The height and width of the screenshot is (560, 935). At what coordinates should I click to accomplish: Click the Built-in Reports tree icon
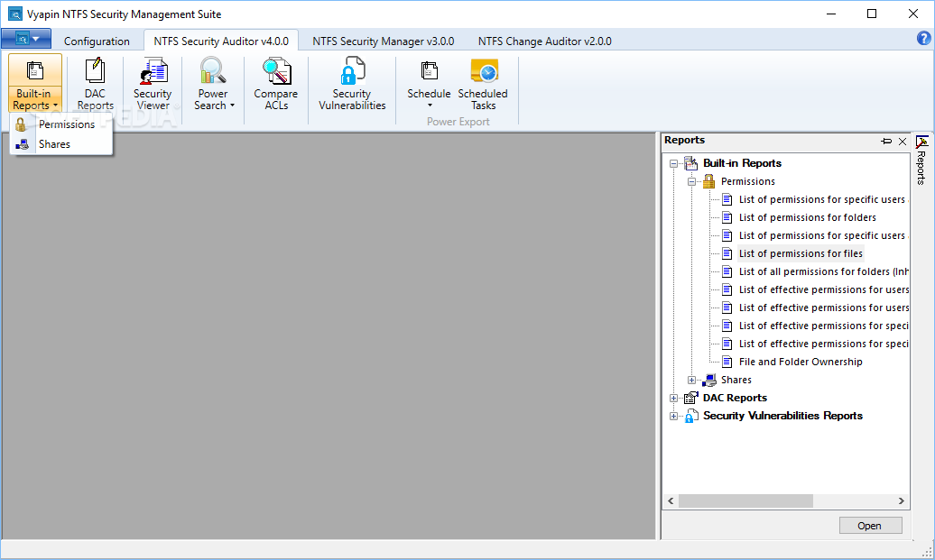[690, 163]
